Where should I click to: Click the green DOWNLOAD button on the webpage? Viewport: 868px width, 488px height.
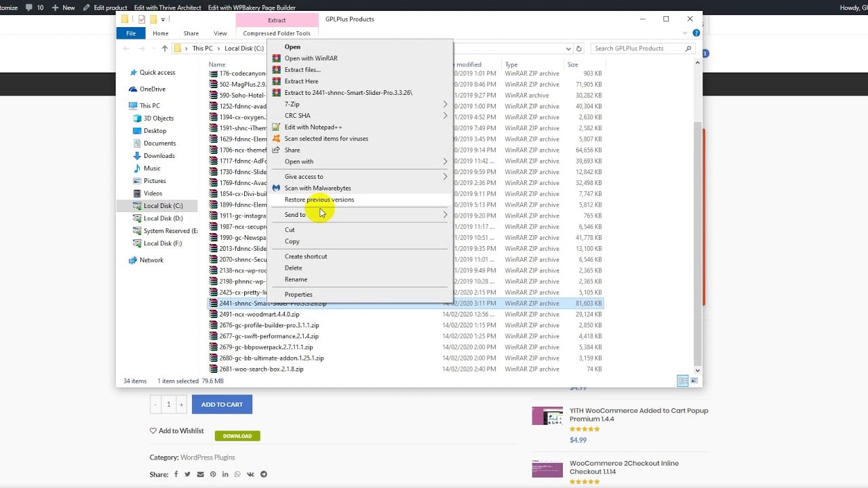pos(237,436)
